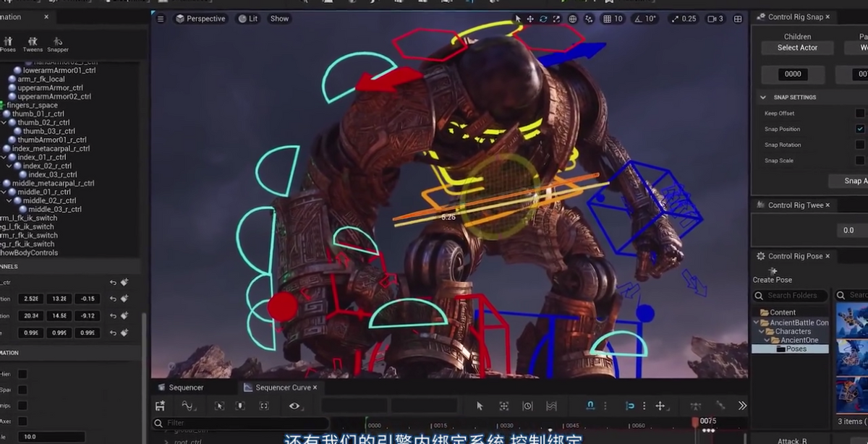Open the Lit view mode dropdown
Viewport: 868px width, 444px height.
[x=248, y=19]
